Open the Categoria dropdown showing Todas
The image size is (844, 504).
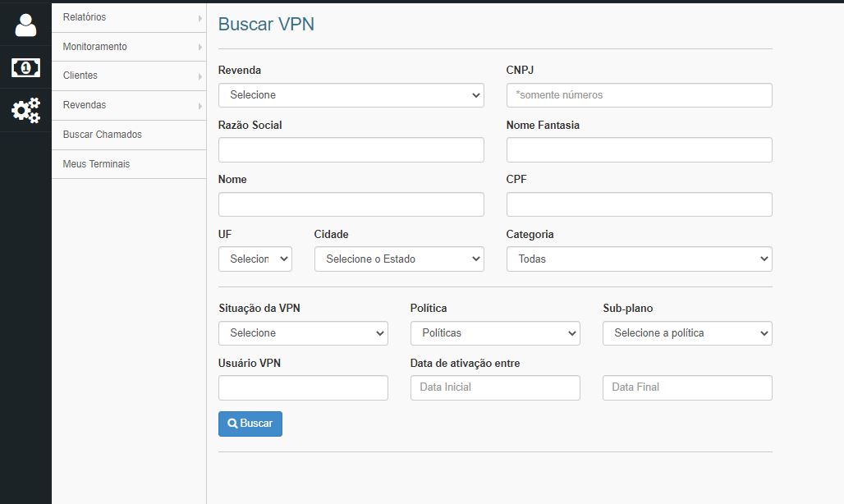(x=639, y=259)
